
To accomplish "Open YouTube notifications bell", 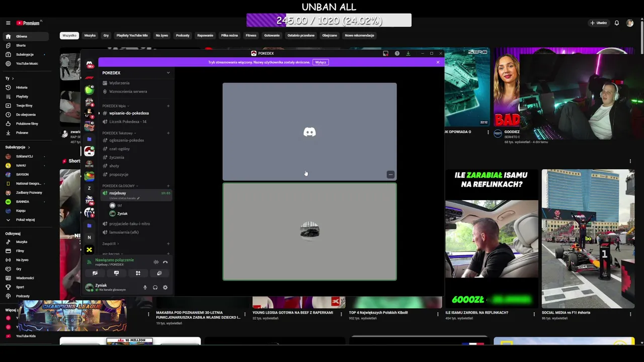I will tap(616, 23).
